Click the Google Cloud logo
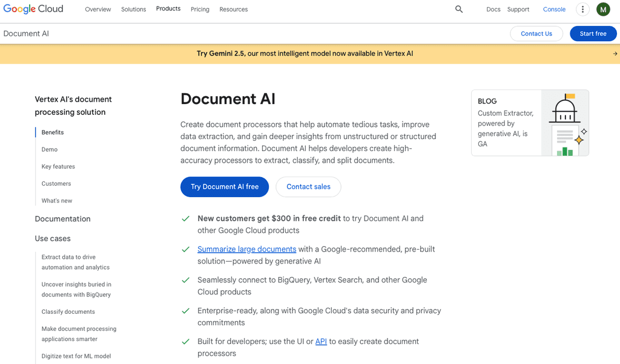This screenshot has height=364, width=620. tap(33, 8)
